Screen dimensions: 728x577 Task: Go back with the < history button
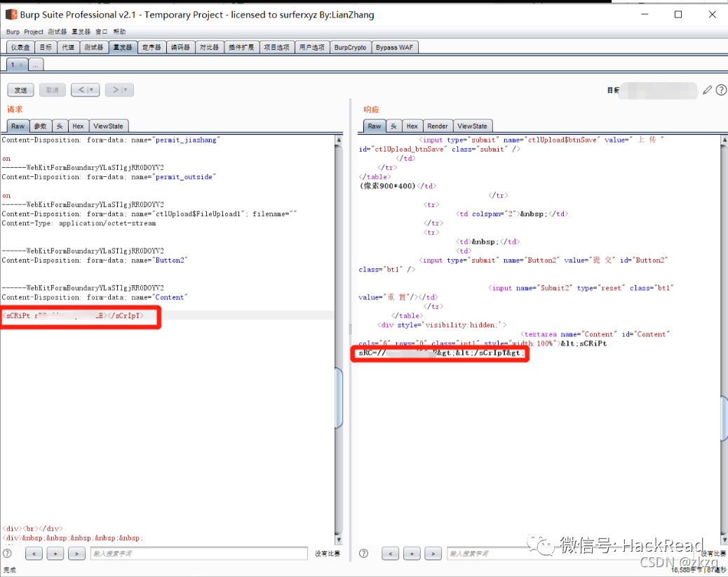coord(81,90)
